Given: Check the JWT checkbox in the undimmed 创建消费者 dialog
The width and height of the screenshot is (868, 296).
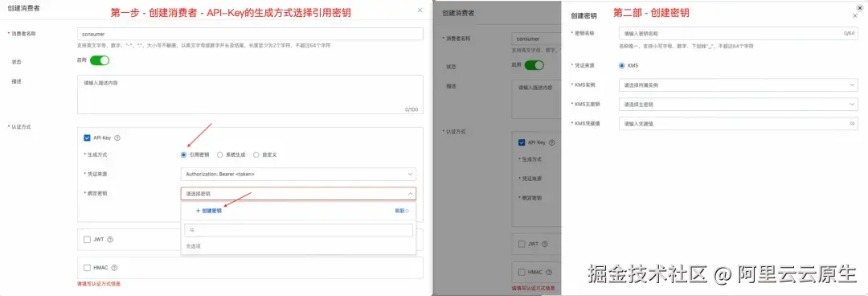Looking at the screenshot, I should pyautogui.click(x=87, y=240).
